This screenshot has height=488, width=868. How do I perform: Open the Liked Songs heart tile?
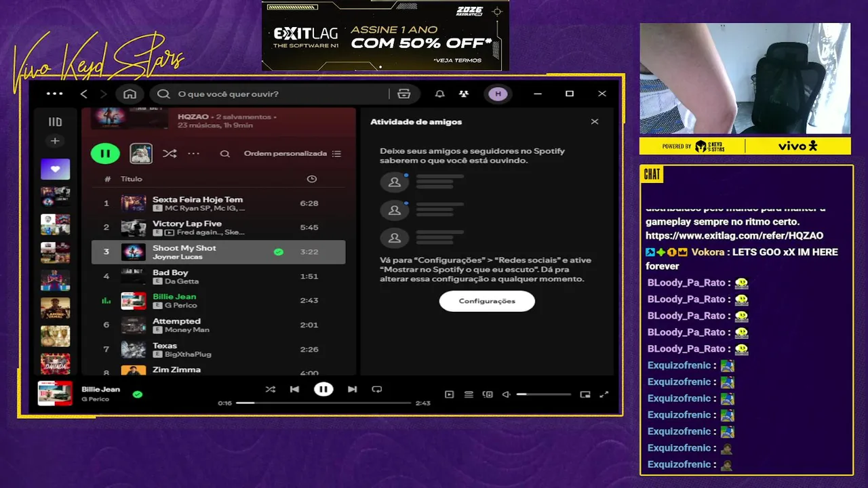point(55,169)
